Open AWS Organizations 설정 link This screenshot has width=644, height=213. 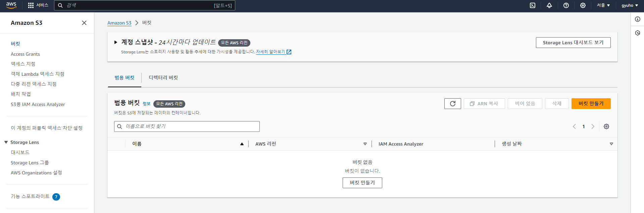36,173
